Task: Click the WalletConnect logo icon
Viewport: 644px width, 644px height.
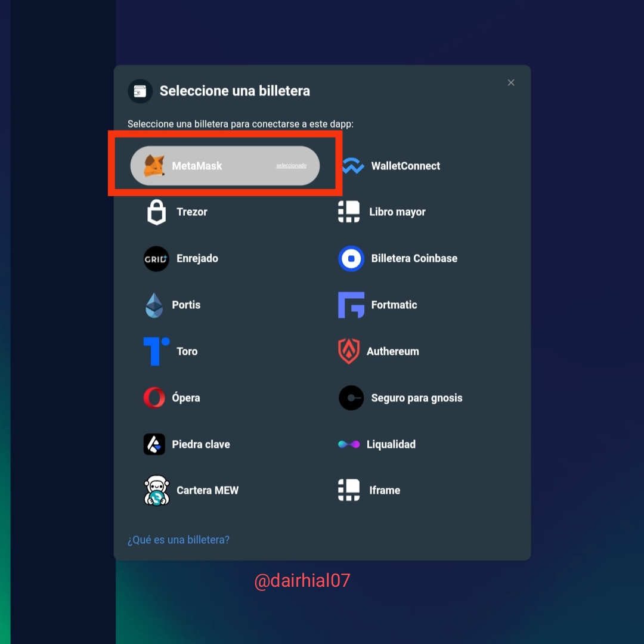Action: pos(353,166)
